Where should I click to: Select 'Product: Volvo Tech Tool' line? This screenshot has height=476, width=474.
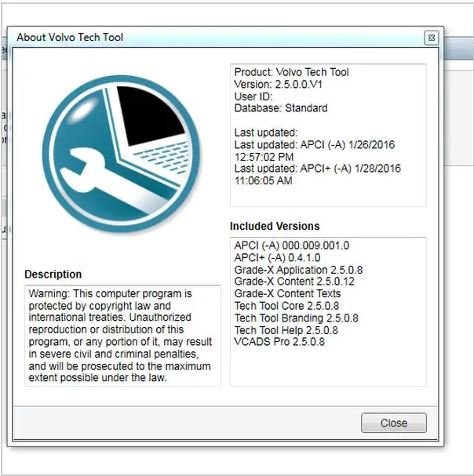[291, 72]
